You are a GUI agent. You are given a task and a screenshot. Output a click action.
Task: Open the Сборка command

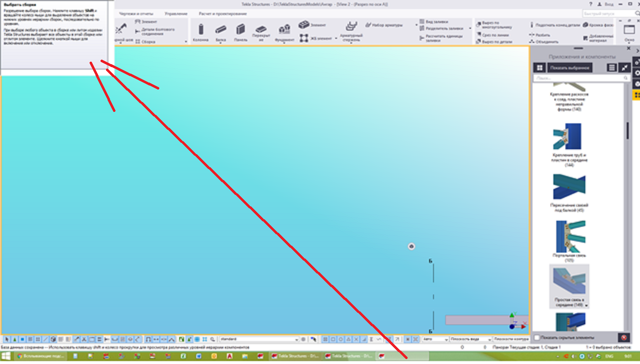(145, 42)
